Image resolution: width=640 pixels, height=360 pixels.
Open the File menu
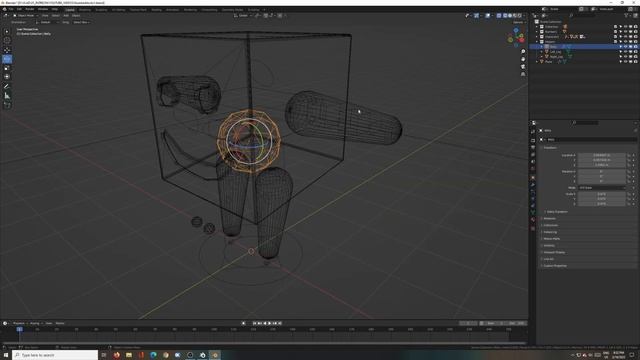11,9
